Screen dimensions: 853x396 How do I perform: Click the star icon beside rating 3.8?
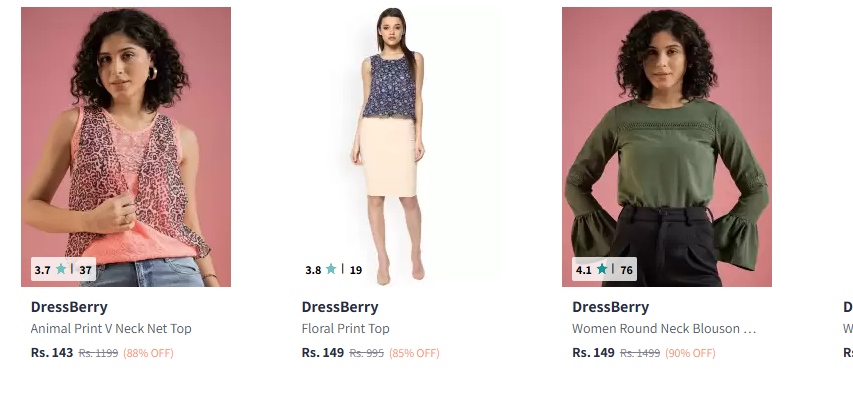[331, 269]
